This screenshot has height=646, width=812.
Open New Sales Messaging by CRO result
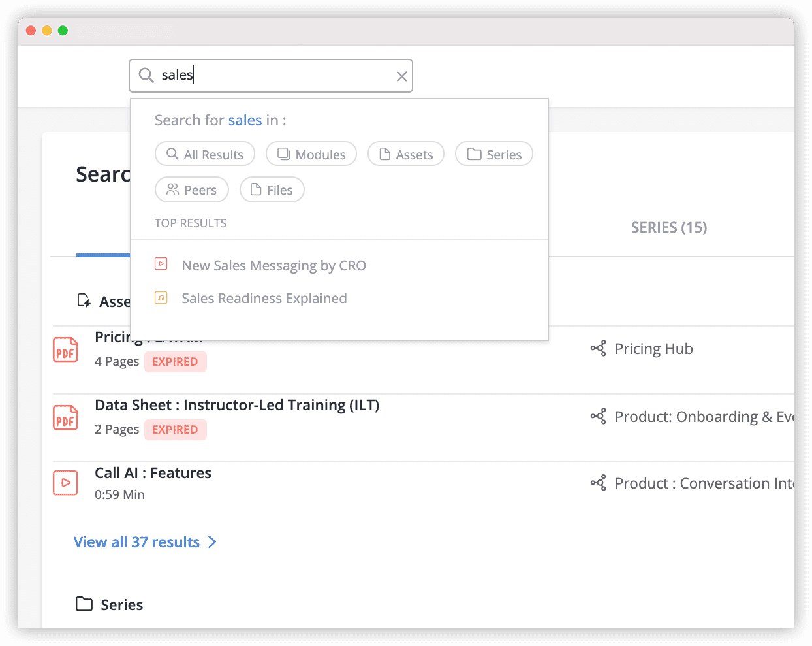(273, 265)
